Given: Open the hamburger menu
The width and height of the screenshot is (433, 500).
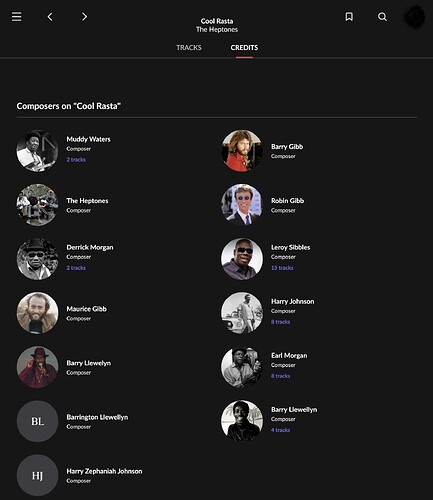Looking at the screenshot, I should [17, 17].
